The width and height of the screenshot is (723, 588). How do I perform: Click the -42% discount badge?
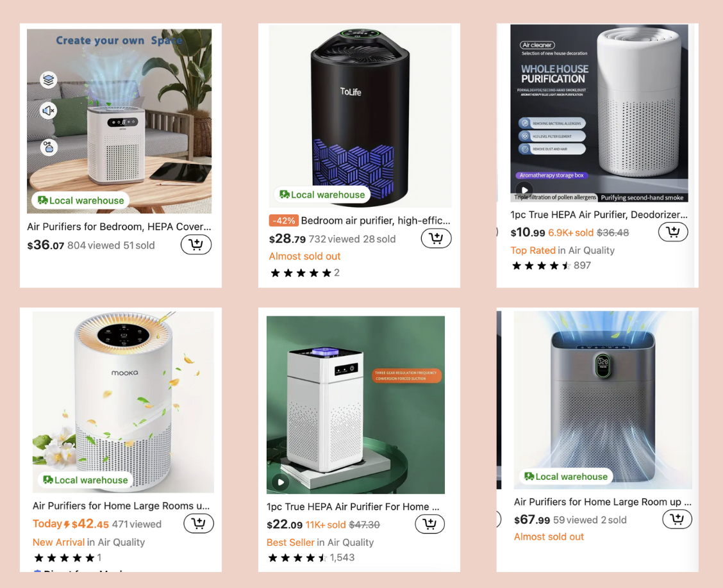point(283,221)
